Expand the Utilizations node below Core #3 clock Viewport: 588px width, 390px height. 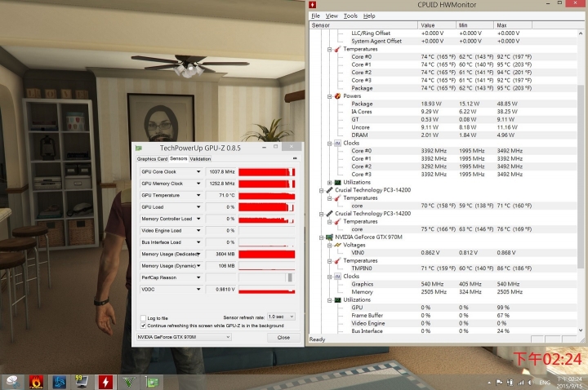(329, 183)
